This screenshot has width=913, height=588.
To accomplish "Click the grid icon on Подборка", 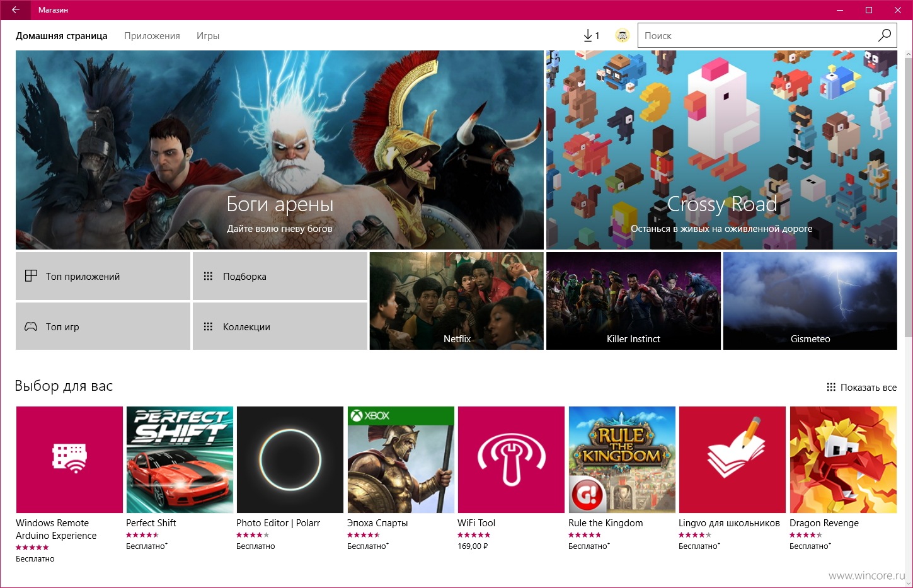I will (x=208, y=276).
